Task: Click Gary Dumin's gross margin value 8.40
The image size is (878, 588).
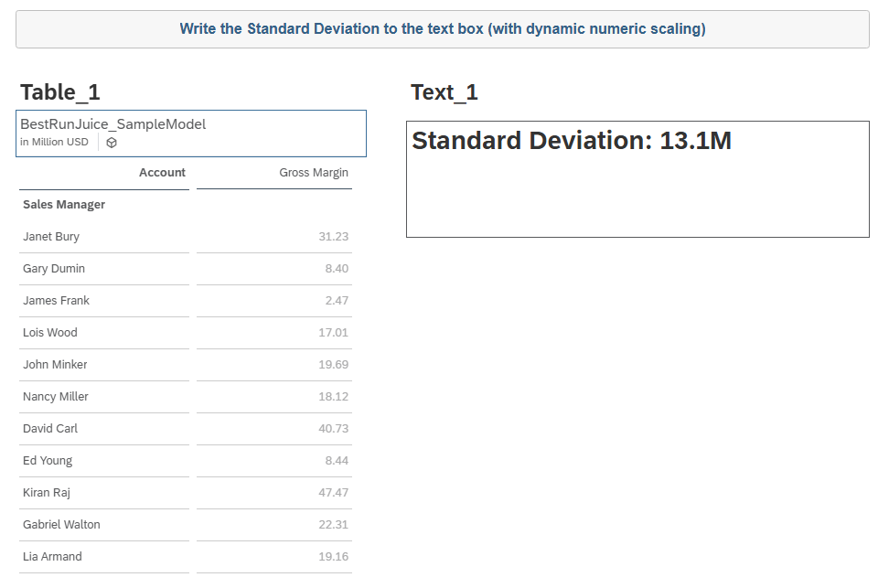Action: [336, 269]
